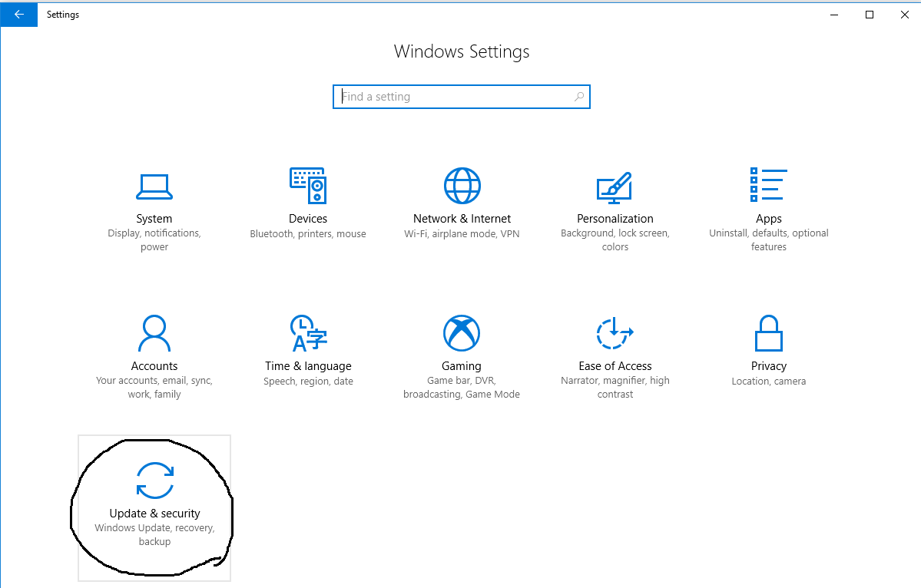Close the Settings window
Screen dimensions: 921x588
905,15
